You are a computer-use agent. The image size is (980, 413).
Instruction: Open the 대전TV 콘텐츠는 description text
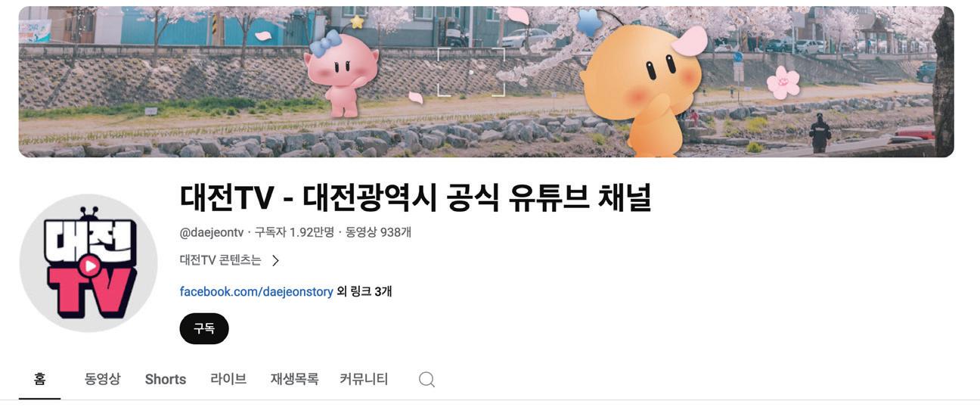tap(220, 260)
